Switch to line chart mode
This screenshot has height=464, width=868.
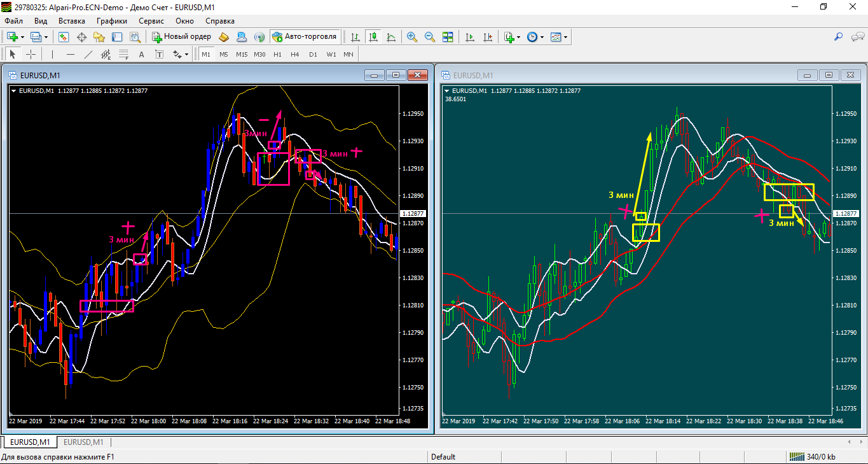[x=391, y=37]
